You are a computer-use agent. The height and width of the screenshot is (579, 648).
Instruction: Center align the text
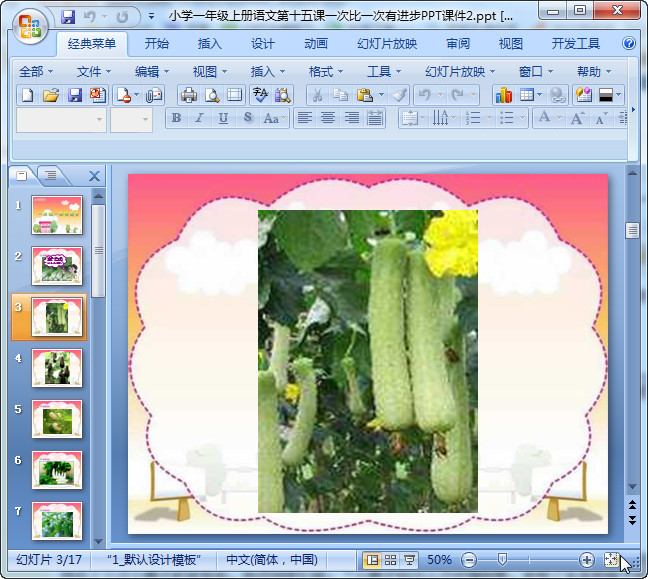click(328, 118)
